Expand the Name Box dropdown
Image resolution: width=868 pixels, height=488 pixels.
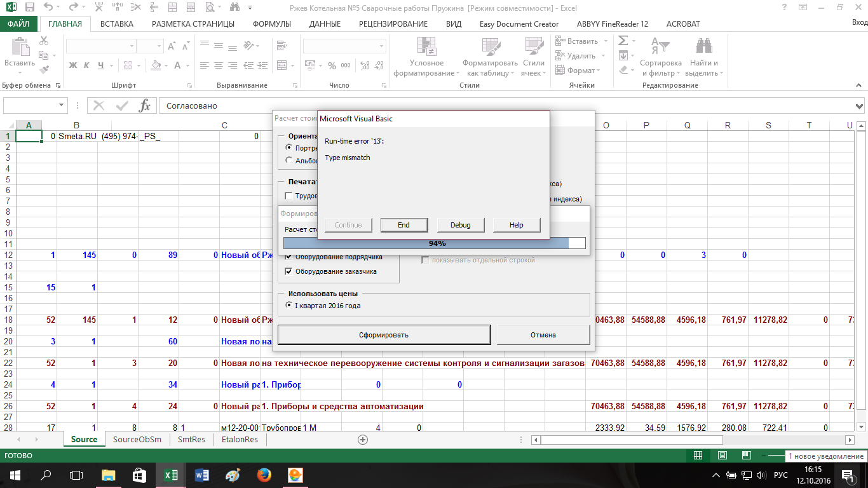click(62, 105)
